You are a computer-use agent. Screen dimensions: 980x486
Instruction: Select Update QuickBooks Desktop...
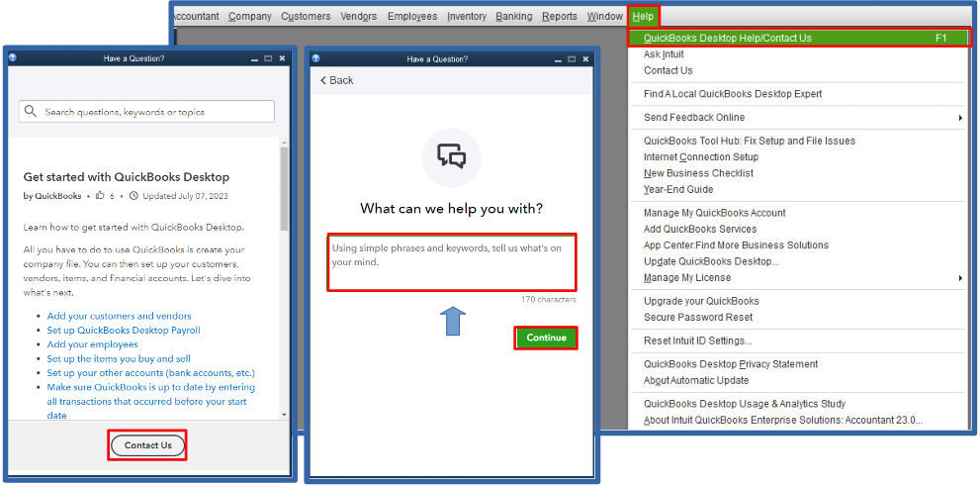coord(711,261)
